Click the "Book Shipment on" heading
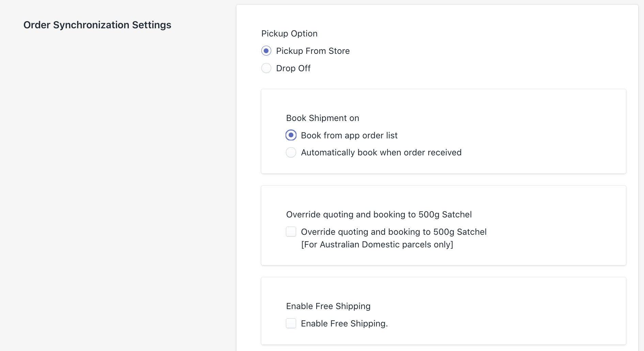Image resolution: width=644 pixels, height=351 pixels. [322, 118]
